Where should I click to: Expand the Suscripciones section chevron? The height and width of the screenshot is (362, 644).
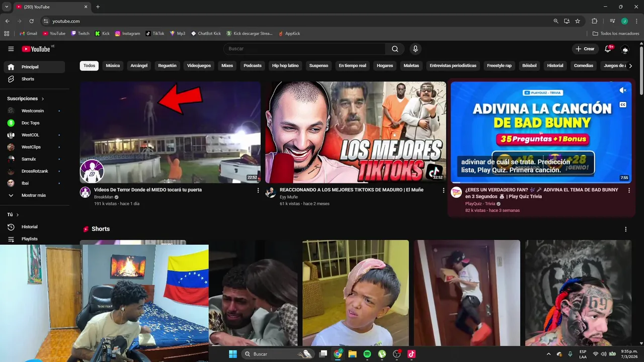(43, 99)
